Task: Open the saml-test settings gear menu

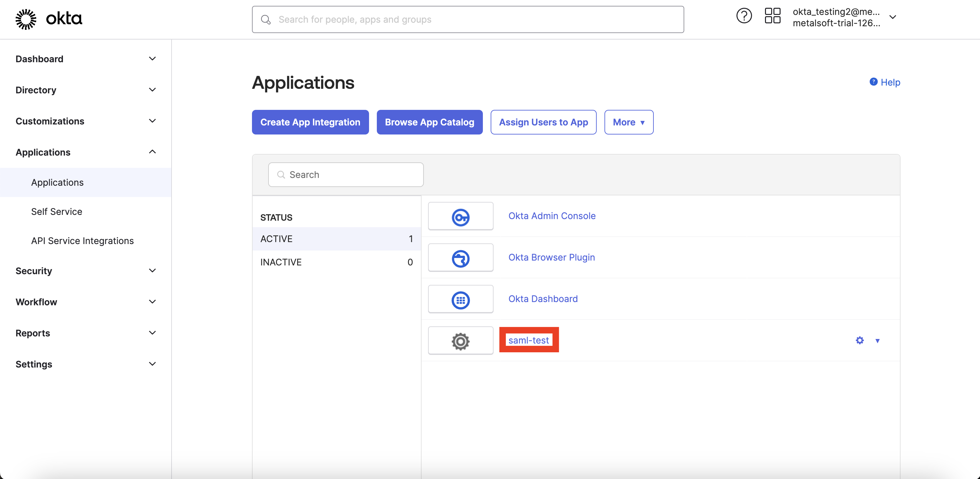Action: 867,341
